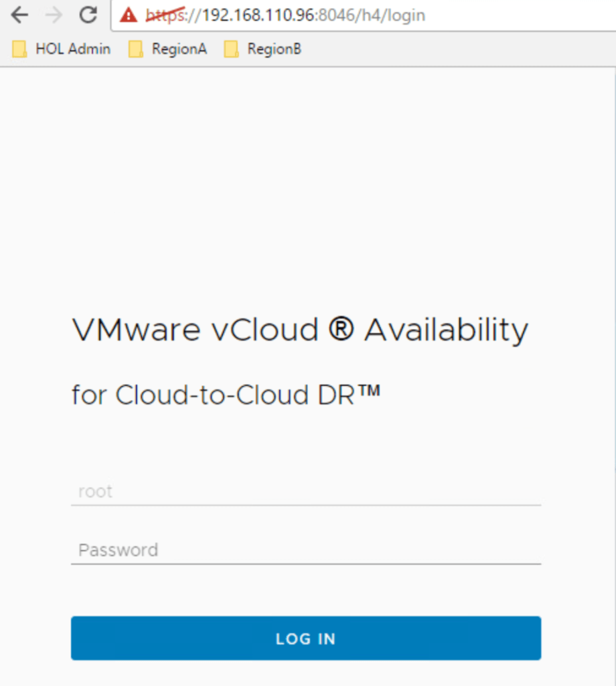616x686 pixels.
Task: Expand the RegionA bookmark label
Action: (x=179, y=49)
